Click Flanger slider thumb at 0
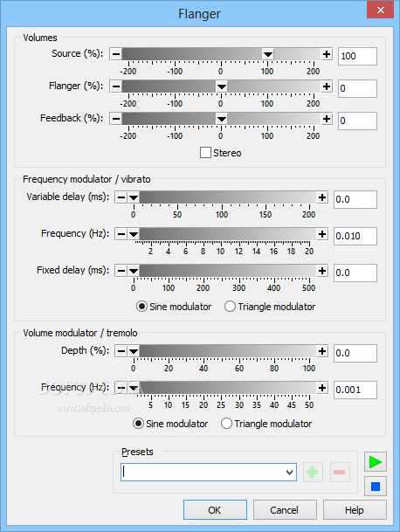 (222, 86)
